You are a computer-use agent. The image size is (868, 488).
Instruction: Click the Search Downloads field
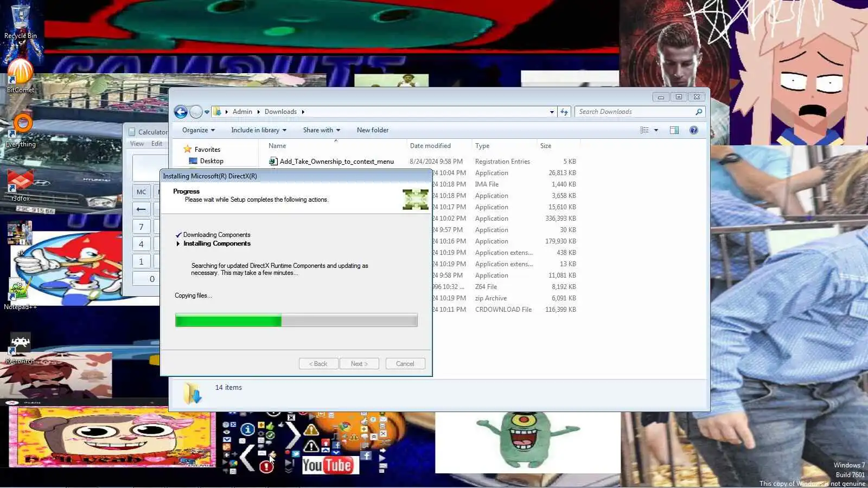635,112
